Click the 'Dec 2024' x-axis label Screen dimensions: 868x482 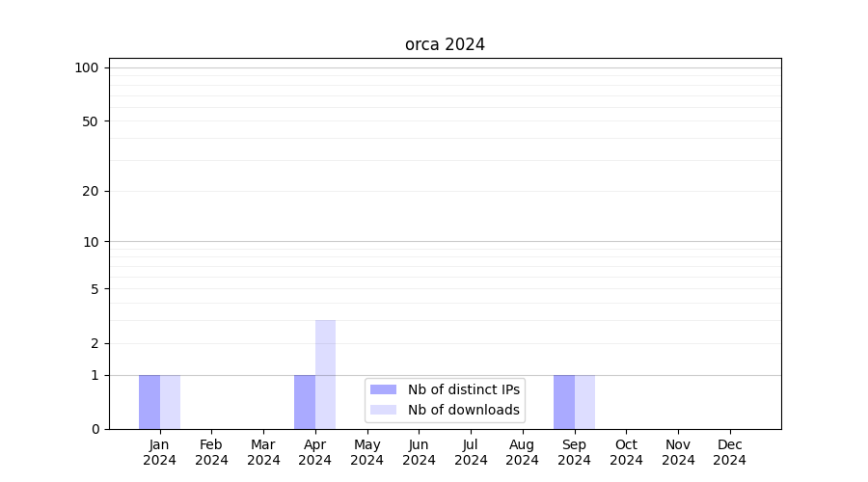point(729,452)
